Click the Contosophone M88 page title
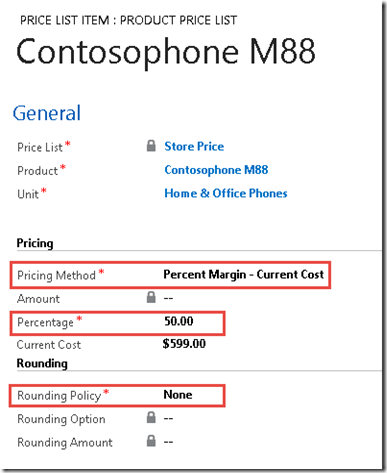This screenshot has height=473, width=387. click(166, 52)
